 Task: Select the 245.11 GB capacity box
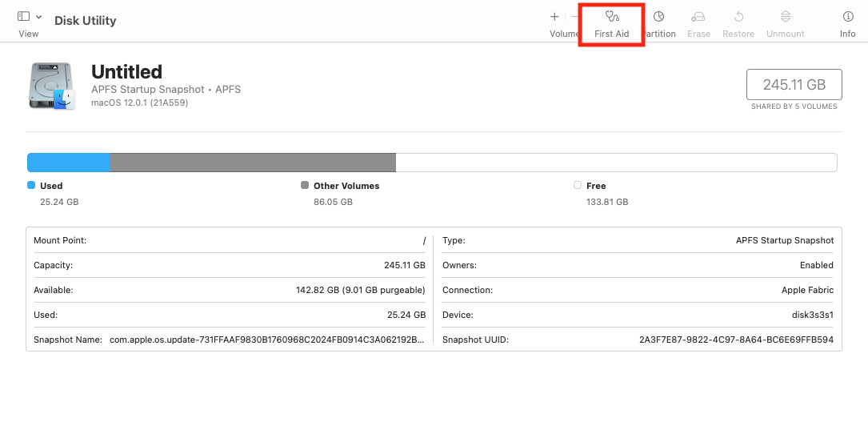point(794,85)
